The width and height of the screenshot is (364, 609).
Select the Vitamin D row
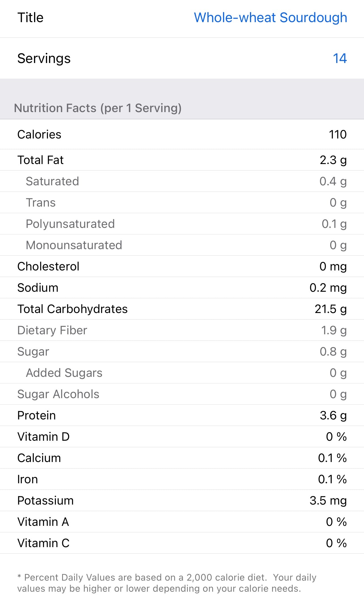click(x=182, y=437)
